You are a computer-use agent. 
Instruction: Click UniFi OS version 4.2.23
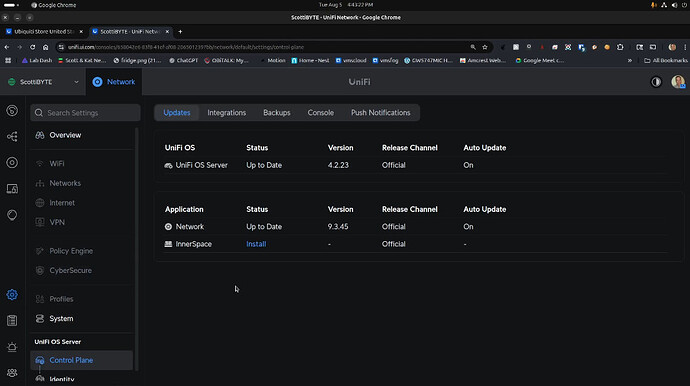[x=338, y=165]
